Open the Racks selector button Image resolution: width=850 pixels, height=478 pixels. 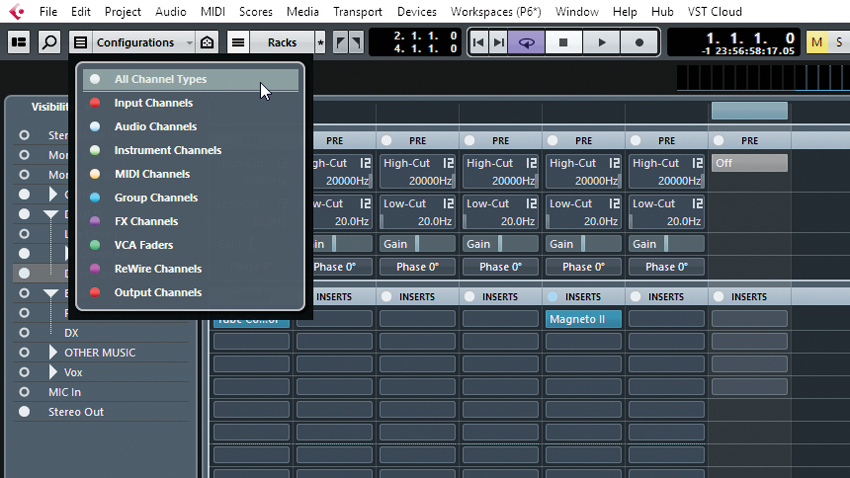coord(282,42)
